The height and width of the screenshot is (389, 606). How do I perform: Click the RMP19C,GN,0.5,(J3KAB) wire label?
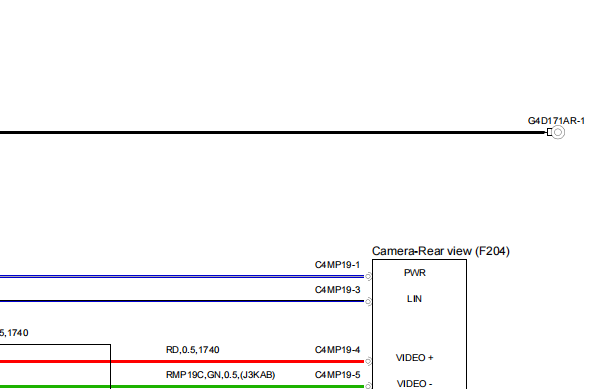click(x=220, y=375)
